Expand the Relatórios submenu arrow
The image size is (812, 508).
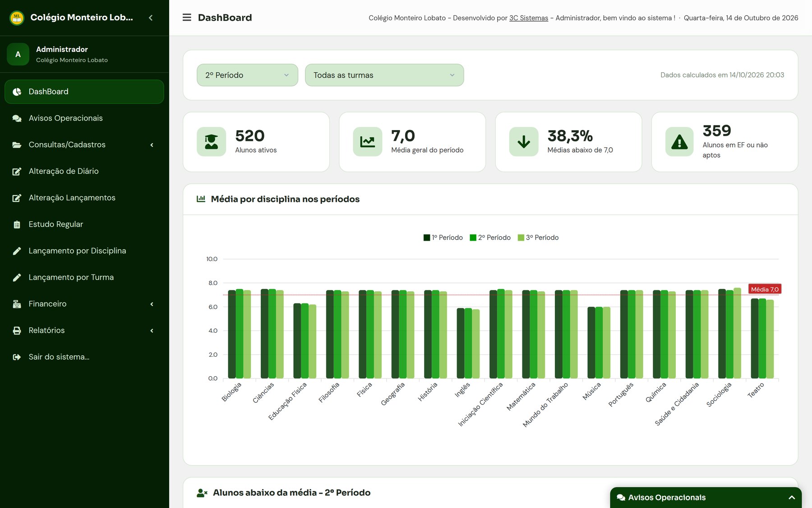click(152, 331)
